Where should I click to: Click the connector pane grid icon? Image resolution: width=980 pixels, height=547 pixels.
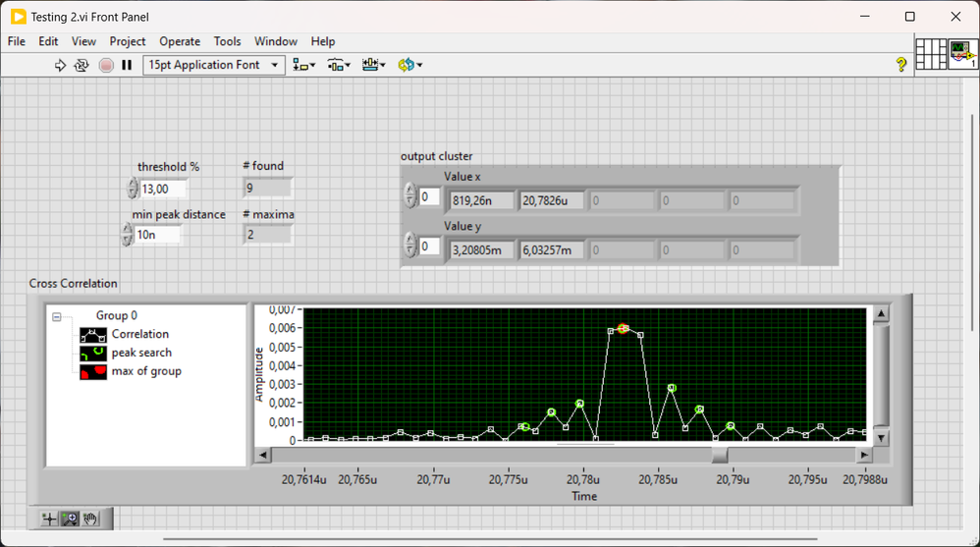931,54
